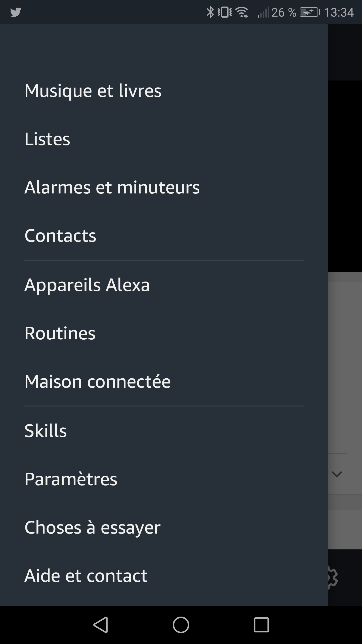
Task: Open Musique et livres menu item
Action: 93,91
